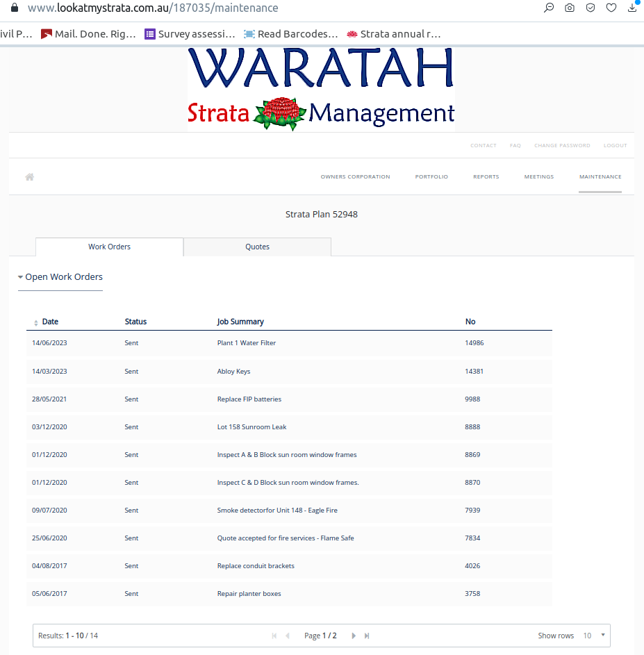The width and height of the screenshot is (644, 655).
Task: Click work order number 14381
Action: tap(474, 372)
